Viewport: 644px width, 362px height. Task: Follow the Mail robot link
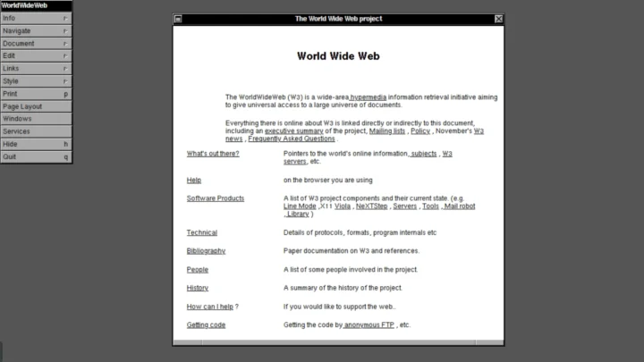click(459, 206)
